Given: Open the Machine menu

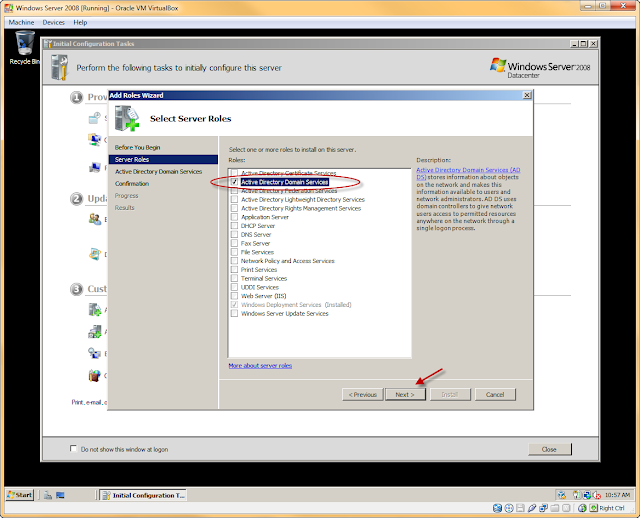Looking at the screenshot, I should [x=21, y=22].
